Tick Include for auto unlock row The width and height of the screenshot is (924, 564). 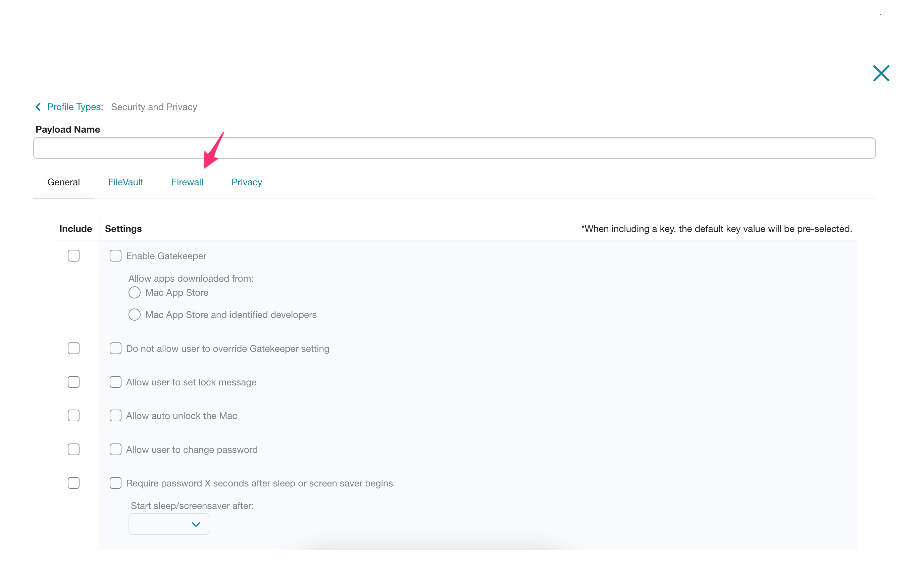73,416
